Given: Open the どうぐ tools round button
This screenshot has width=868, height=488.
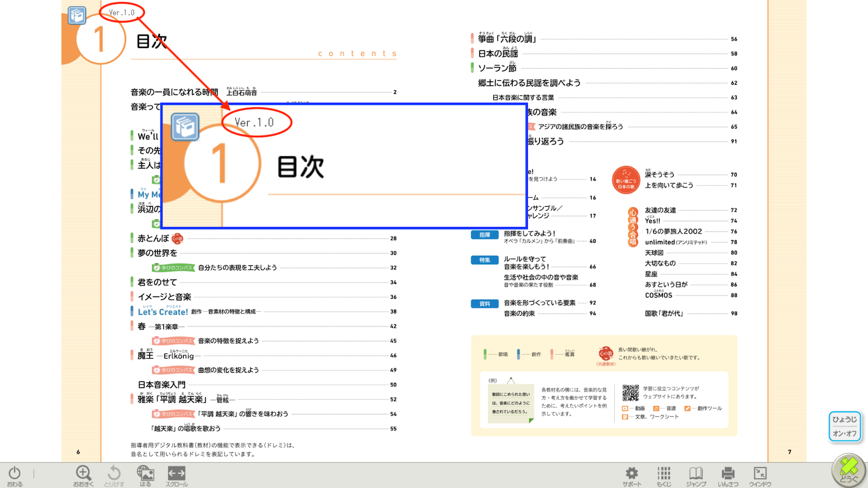Looking at the screenshot, I should point(848,470).
